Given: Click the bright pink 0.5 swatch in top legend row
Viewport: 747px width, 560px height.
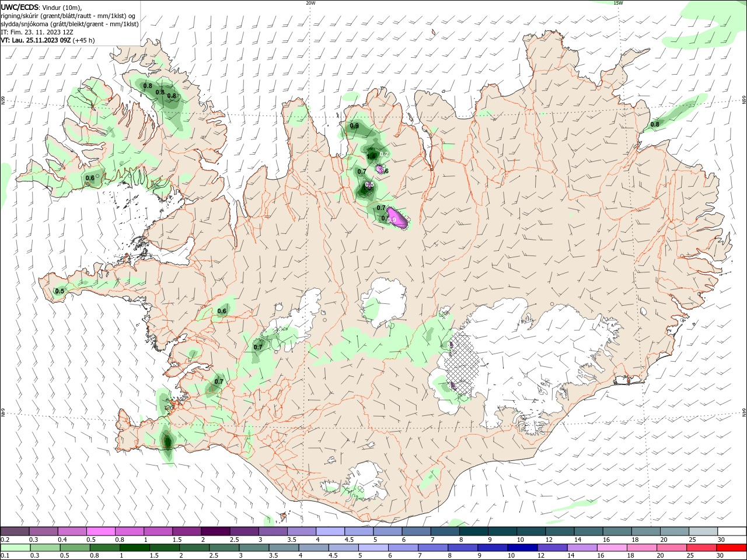Looking at the screenshot, I should [x=101, y=531].
